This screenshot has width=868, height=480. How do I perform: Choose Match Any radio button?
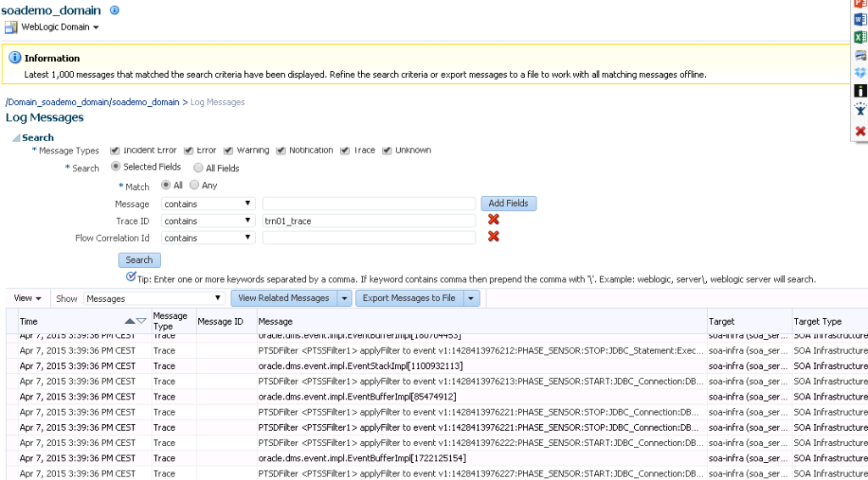194,185
